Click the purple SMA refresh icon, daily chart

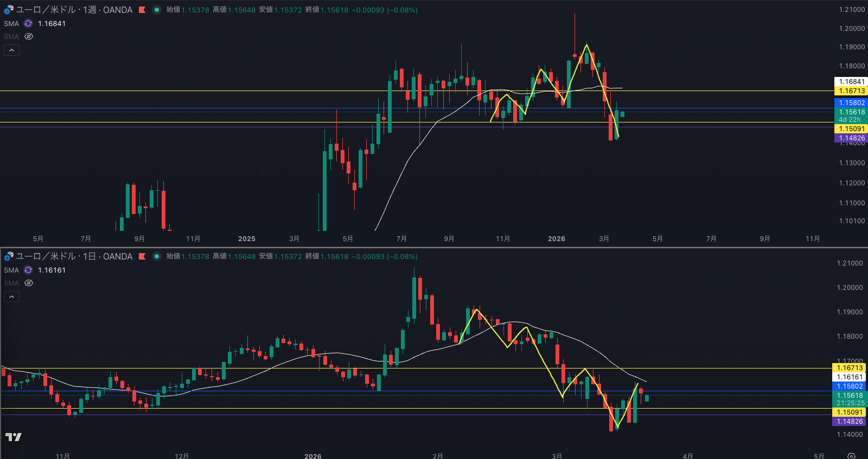pos(28,270)
